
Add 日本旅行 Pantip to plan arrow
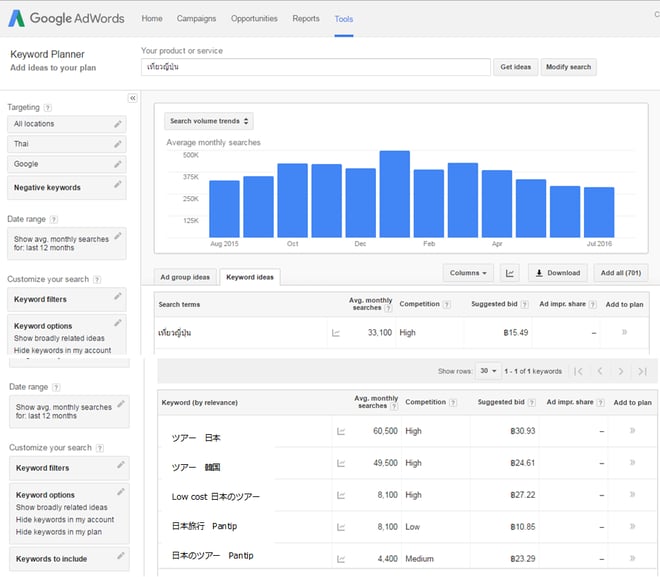point(632,526)
